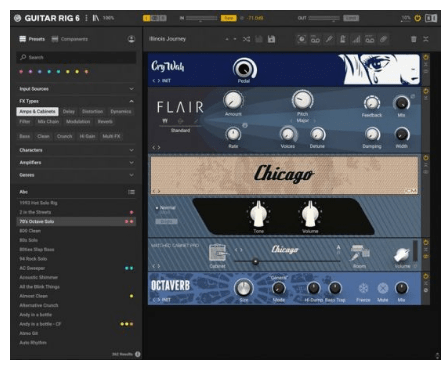Screen dimensions: 447x365
Task: Select the 'AC Sweeper' preset row
Action: pyautogui.click(x=76, y=268)
